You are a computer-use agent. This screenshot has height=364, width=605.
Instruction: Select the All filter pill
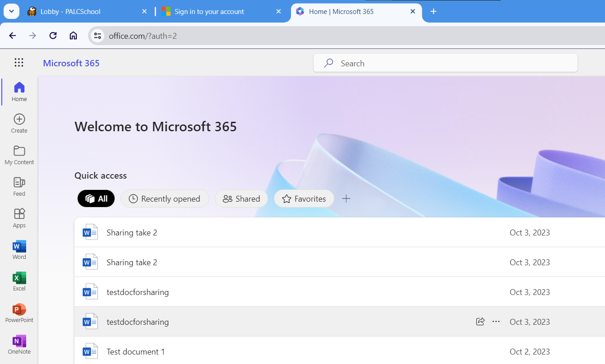96,198
